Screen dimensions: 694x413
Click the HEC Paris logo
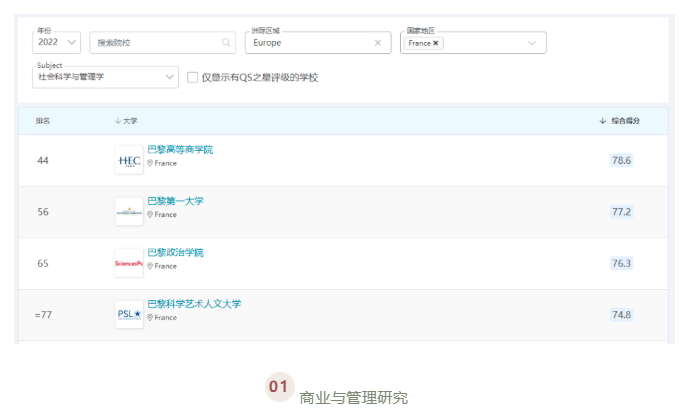tap(129, 160)
